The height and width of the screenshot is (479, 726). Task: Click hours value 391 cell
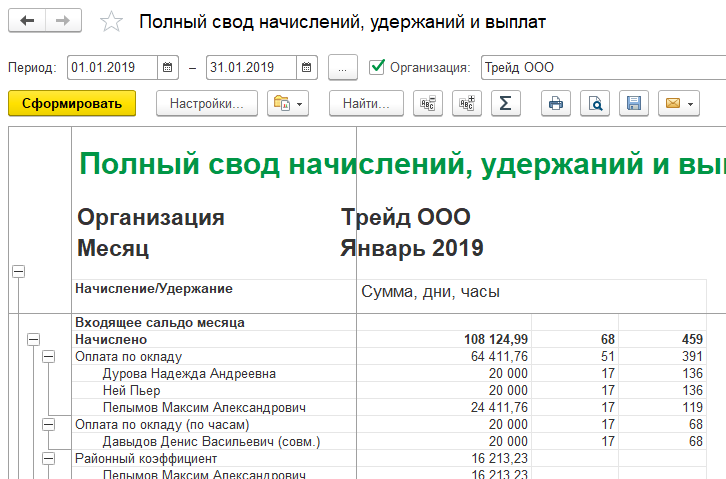tap(692, 357)
